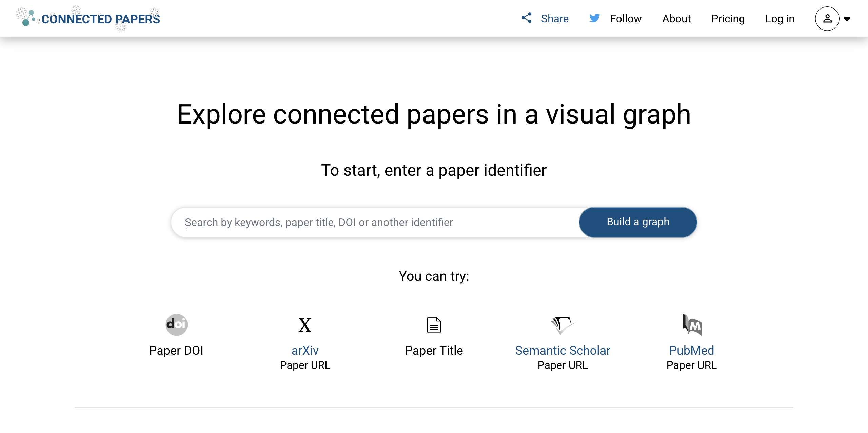868x433 pixels.
Task: Click the Log in link
Action: coord(780,19)
